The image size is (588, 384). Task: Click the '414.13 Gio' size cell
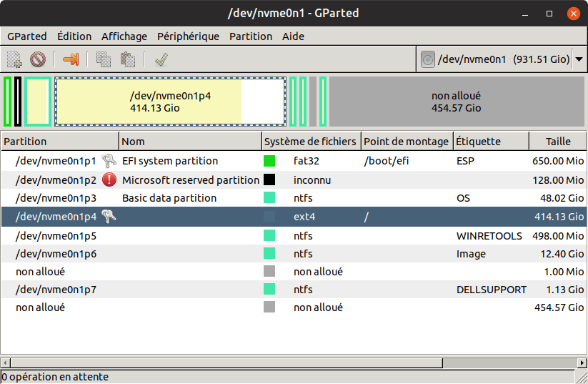coord(559,217)
